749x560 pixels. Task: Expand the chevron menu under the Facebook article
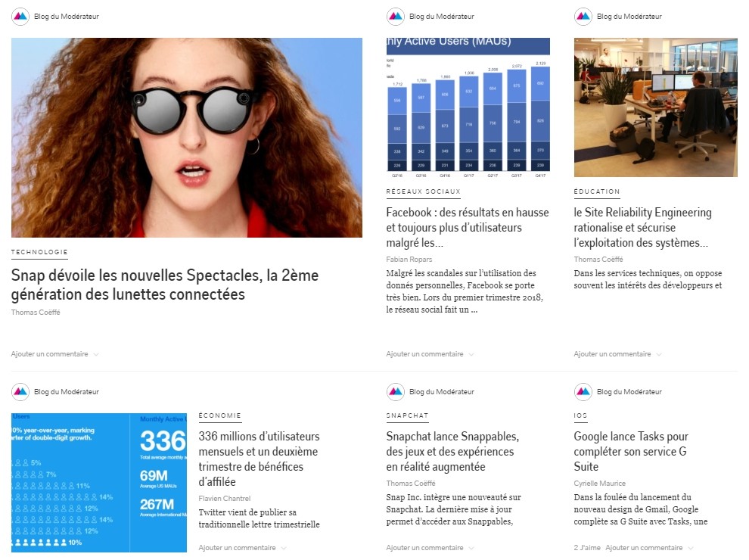point(471,354)
